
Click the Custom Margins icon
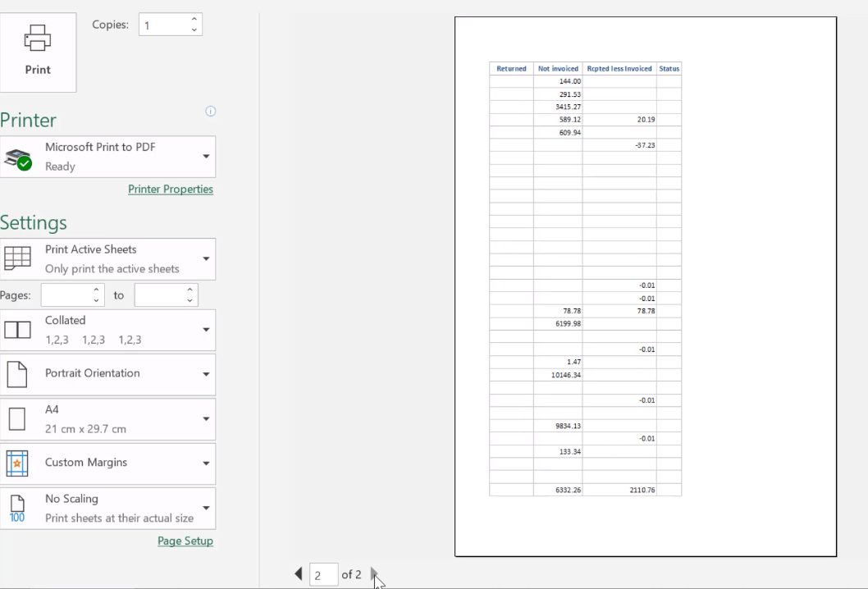16,463
